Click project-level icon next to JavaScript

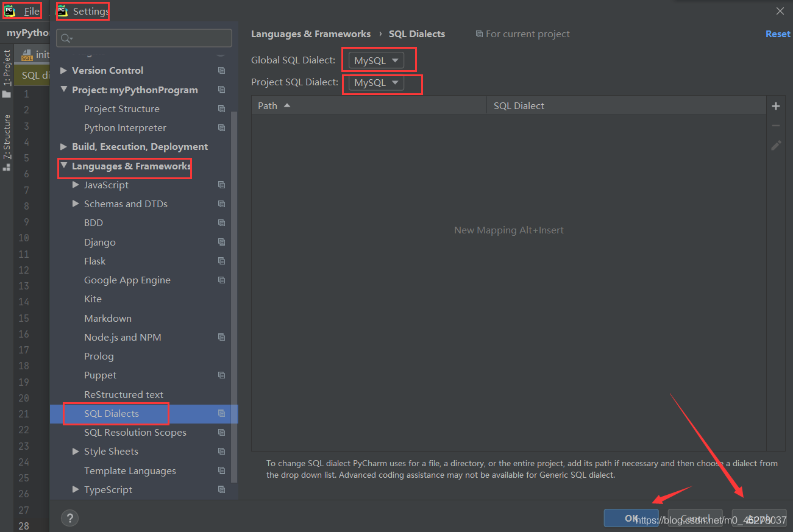221,185
